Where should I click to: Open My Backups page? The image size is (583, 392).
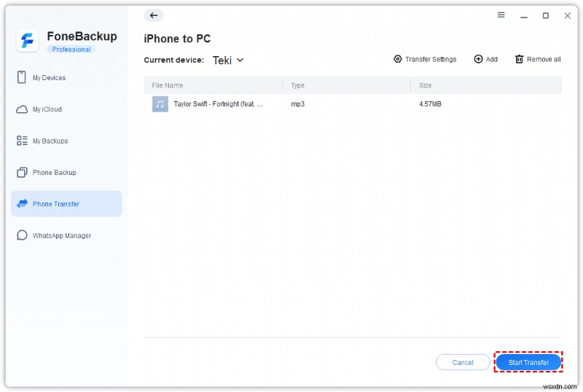coord(66,141)
